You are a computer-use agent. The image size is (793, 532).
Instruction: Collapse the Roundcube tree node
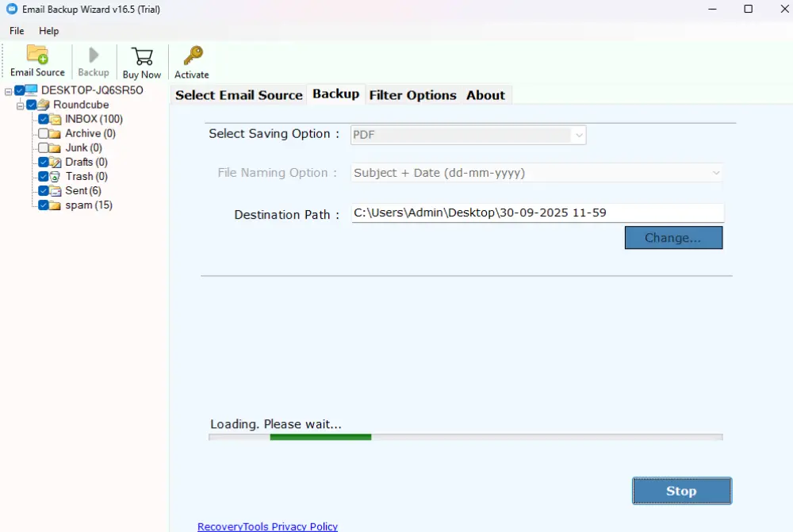click(20, 105)
